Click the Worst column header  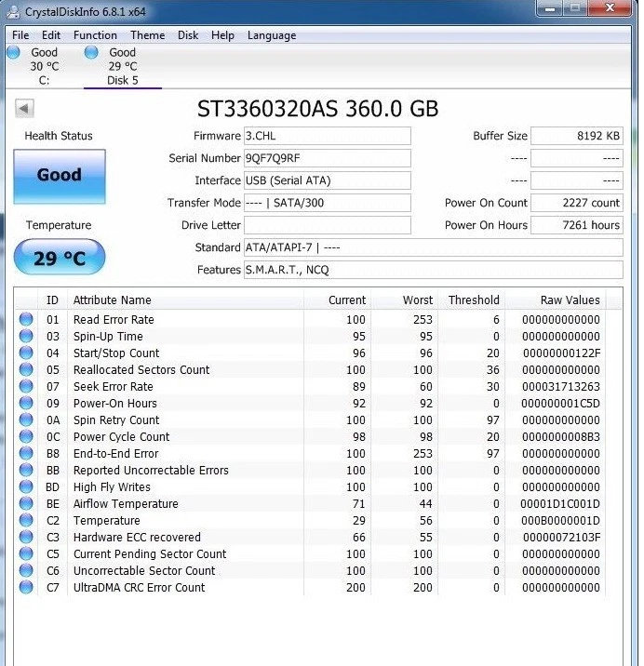tap(404, 300)
